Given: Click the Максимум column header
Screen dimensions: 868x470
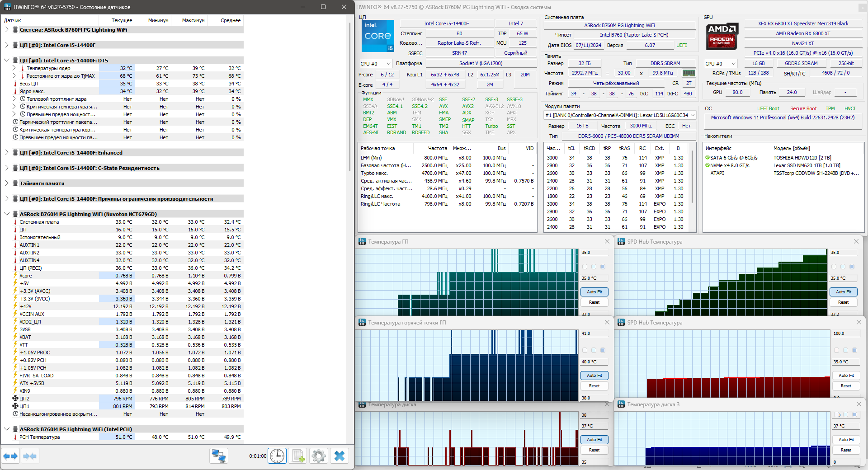Looking at the screenshot, I should [193, 20].
